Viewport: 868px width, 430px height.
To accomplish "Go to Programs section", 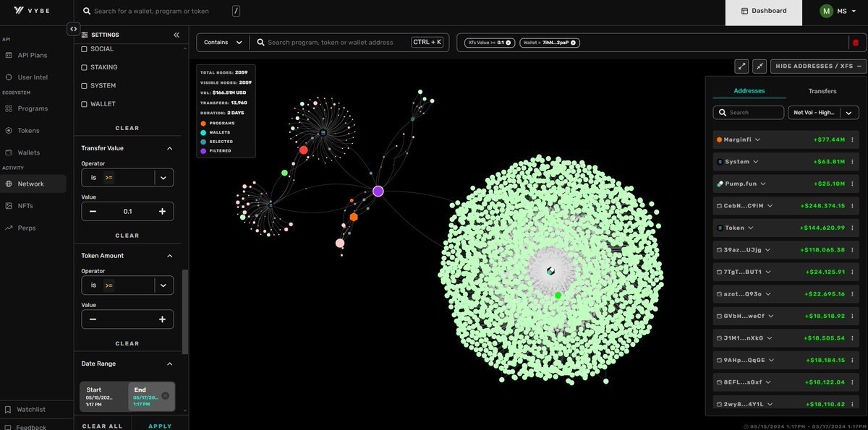I will (33, 108).
